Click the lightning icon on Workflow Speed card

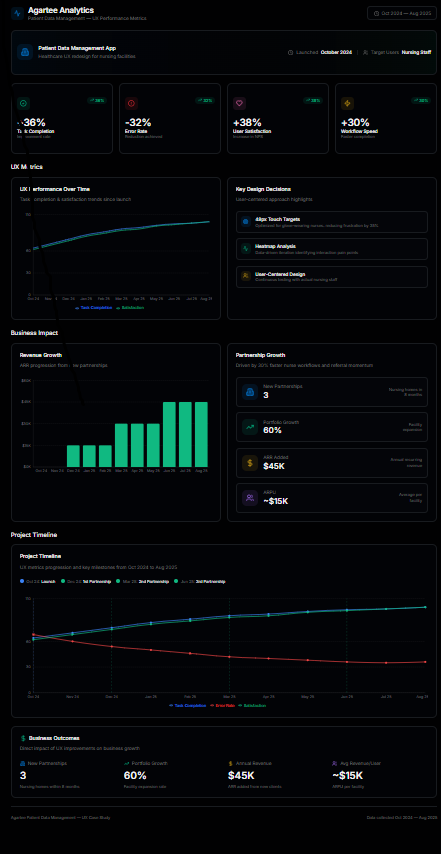347,103
